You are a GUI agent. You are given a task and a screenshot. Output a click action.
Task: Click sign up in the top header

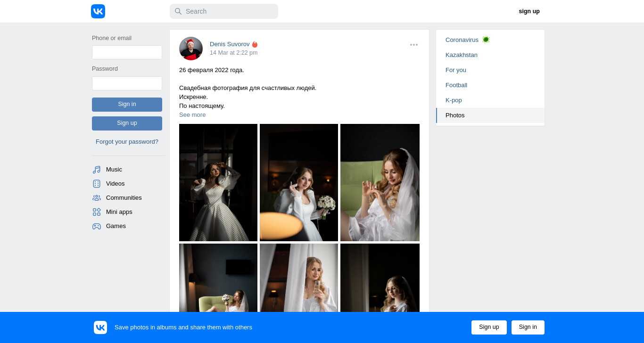pyautogui.click(x=529, y=11)
